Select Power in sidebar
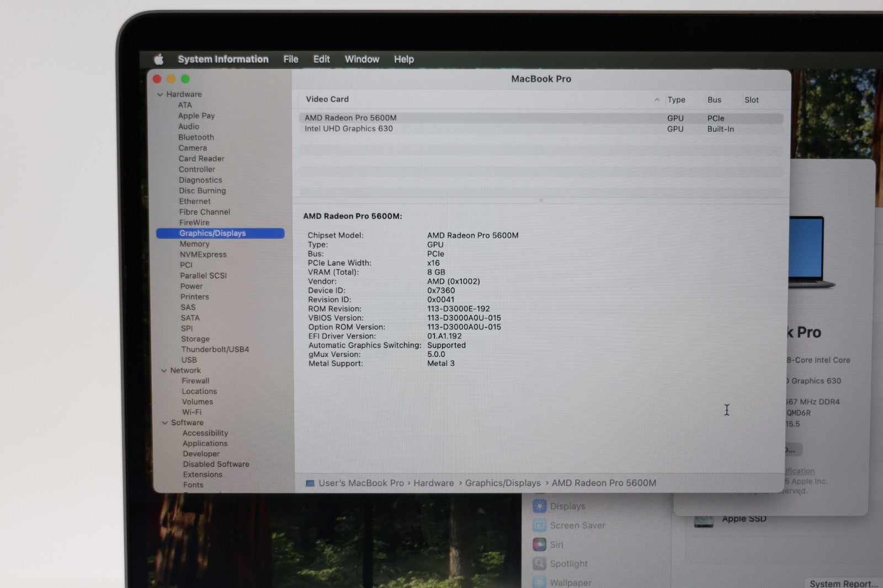The image size is (883, 588). [x=192, y=286]
